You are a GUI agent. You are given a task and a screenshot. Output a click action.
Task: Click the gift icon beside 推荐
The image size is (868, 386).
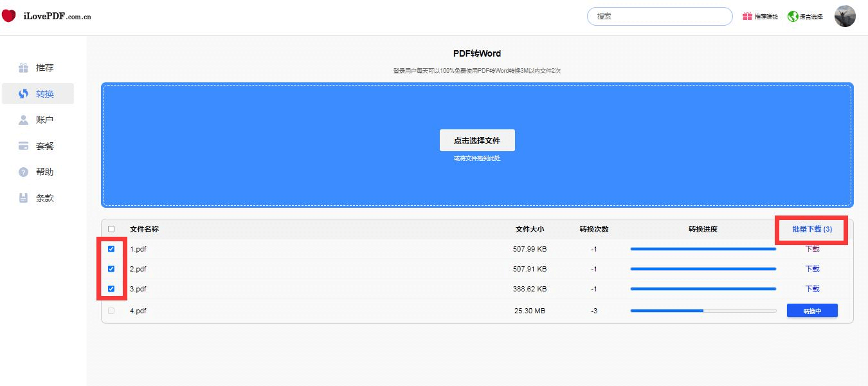[23, 68]
